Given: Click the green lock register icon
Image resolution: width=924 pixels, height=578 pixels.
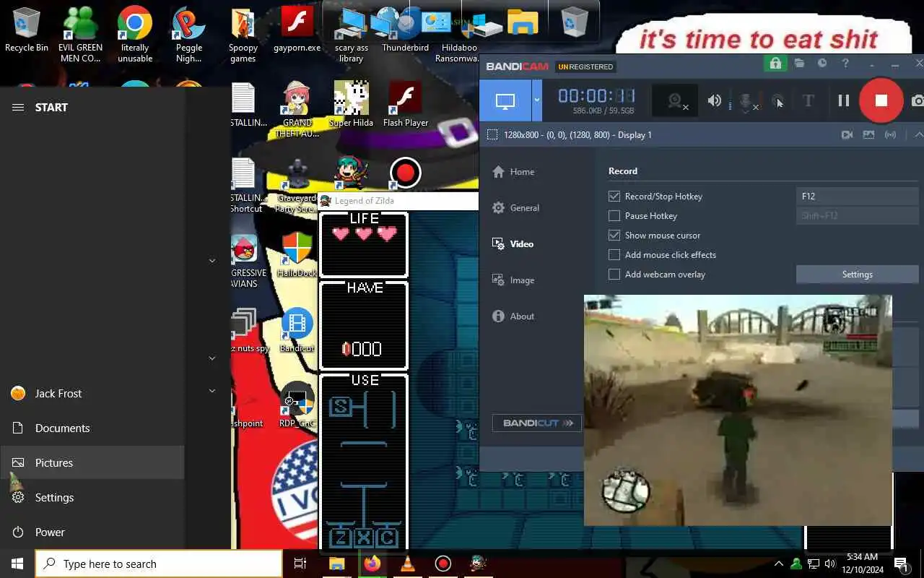Looking at the screenshot, I should click(x=775, y=64).
